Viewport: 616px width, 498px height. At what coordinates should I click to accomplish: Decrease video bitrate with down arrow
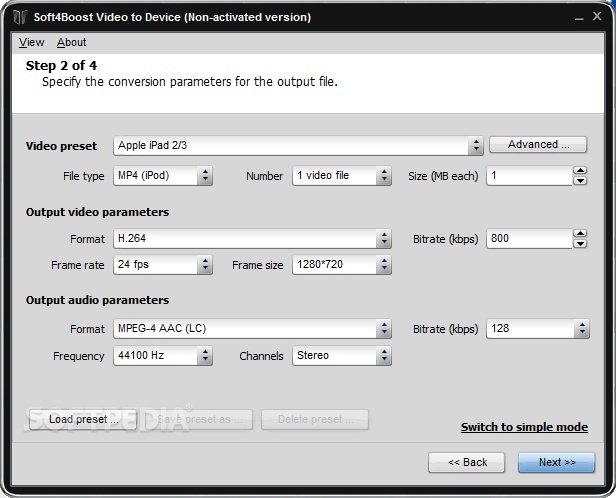580,244
